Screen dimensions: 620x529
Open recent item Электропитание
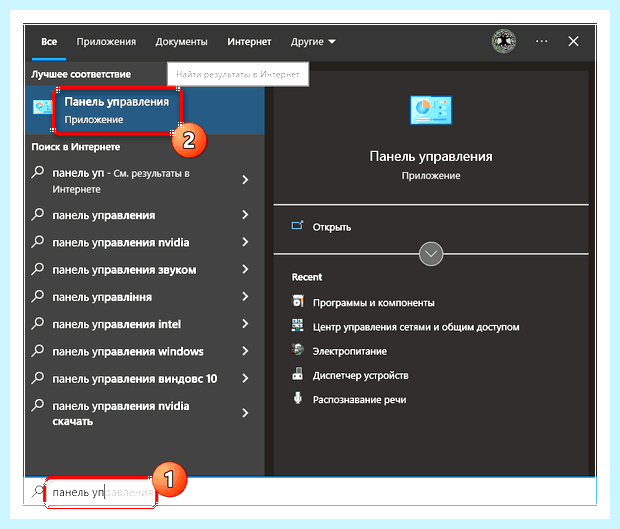(350, 351)
